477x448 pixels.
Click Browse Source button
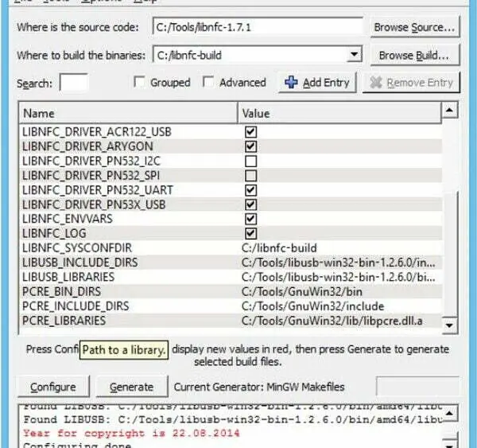pyautogui.click(x=415, y=27)
